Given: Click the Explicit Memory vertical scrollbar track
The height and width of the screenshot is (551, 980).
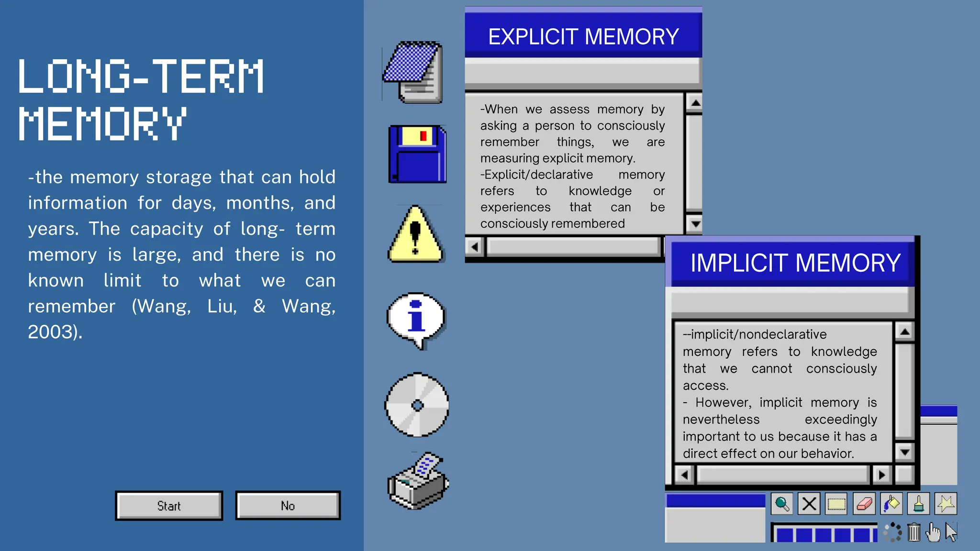Looking at the screenshot, I should point(694,164).
